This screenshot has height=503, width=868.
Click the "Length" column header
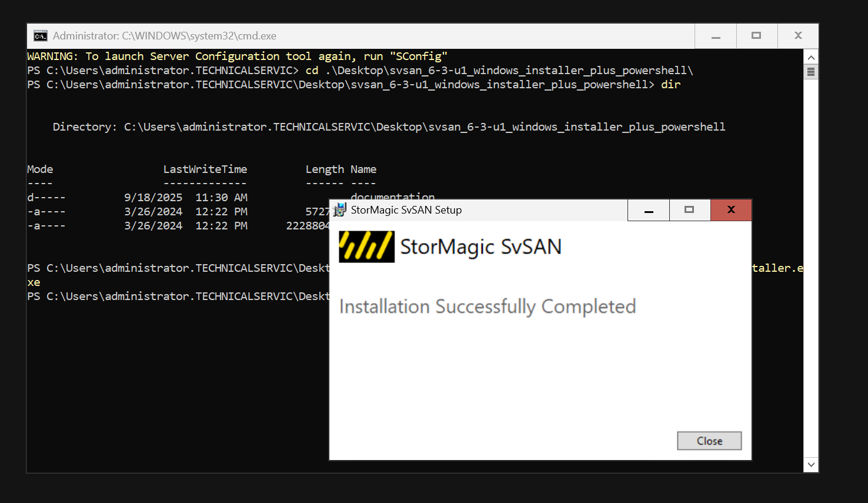(325, 169)
